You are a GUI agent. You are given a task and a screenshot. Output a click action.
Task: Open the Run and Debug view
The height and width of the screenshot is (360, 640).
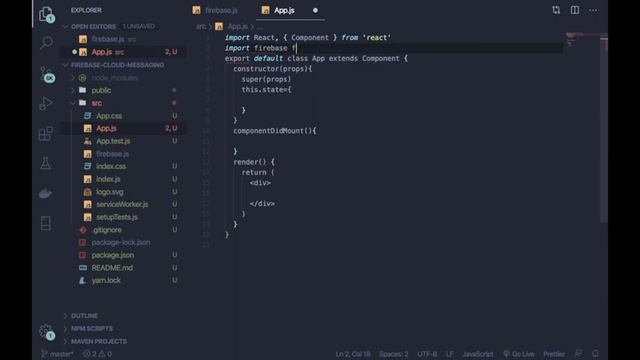tap(46, 104)
